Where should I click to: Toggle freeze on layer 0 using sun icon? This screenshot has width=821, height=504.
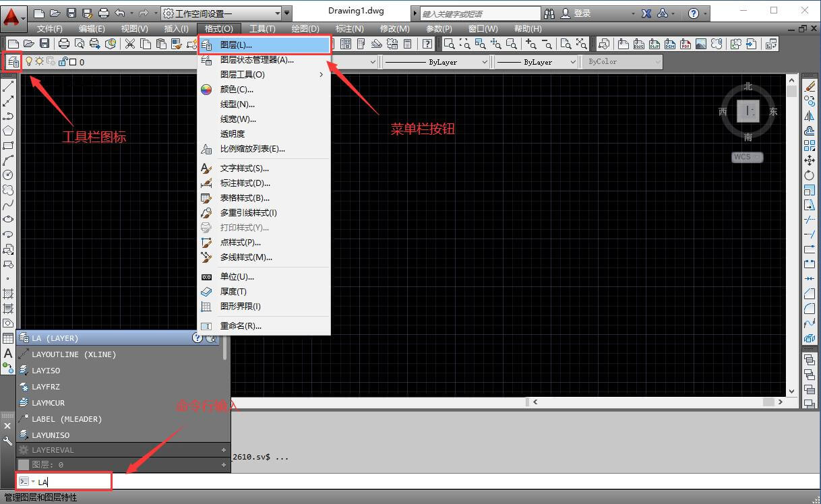point(39,61)
